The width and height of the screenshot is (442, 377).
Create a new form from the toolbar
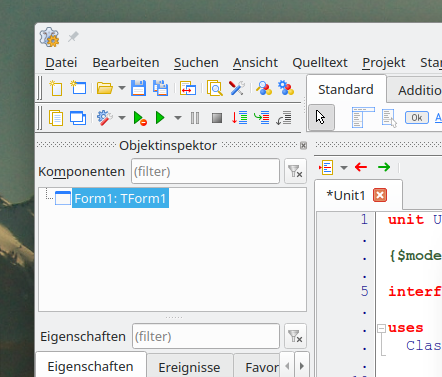[78, 88]
